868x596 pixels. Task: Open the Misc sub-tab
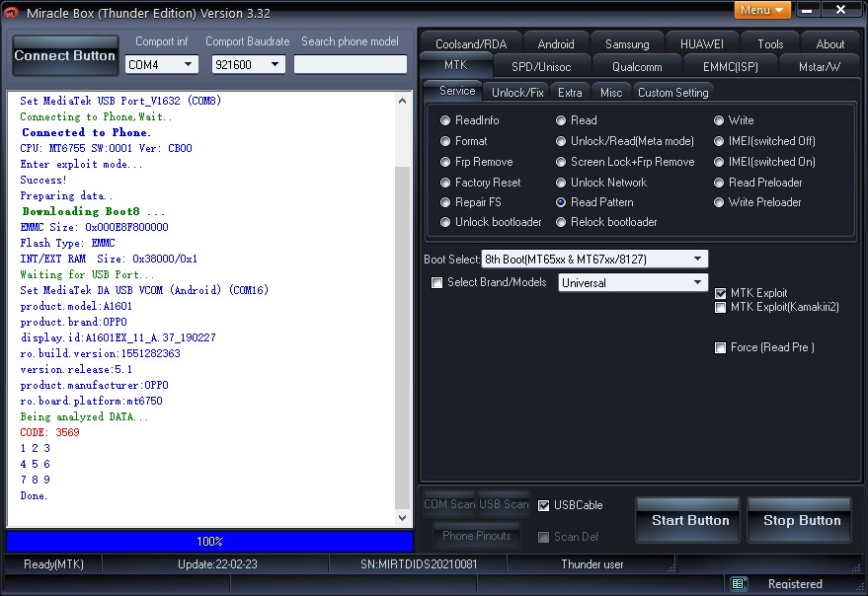(611, 93)
